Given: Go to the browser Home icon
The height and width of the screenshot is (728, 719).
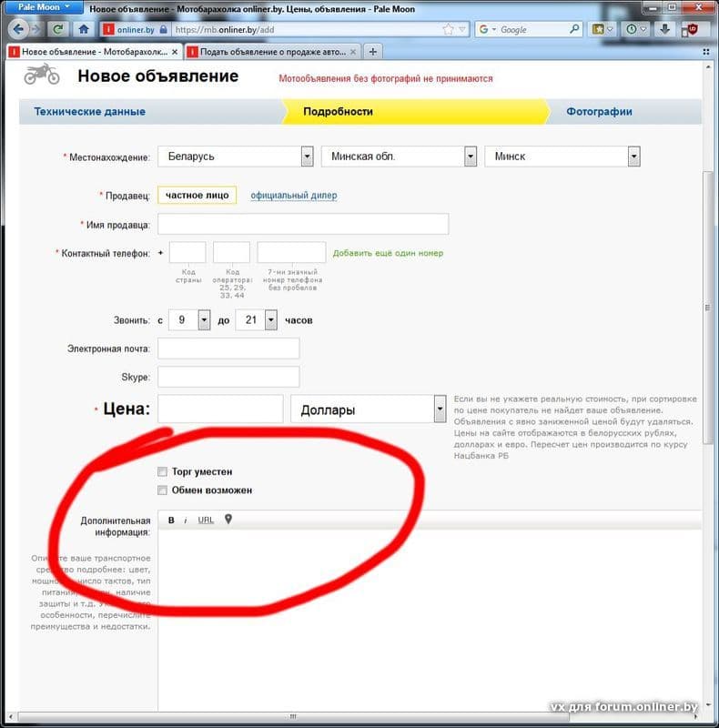Looking at the screenshot, I should click(x=84, y=29).
